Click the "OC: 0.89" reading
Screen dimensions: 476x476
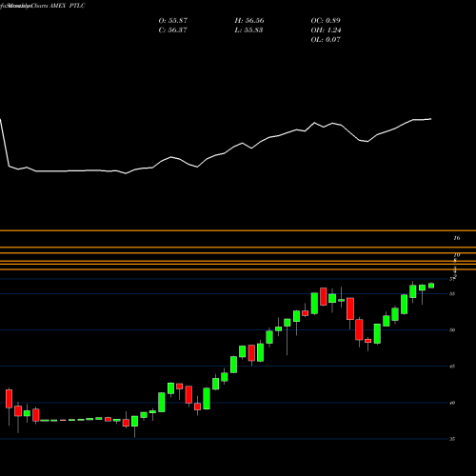pyautogui.click(x=326, y=21)
